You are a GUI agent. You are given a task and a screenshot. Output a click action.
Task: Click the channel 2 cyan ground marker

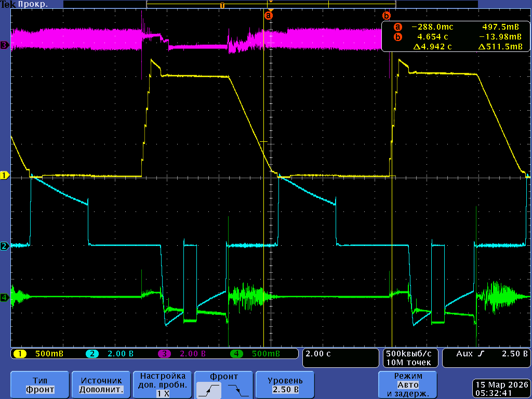tap(5, 246)
